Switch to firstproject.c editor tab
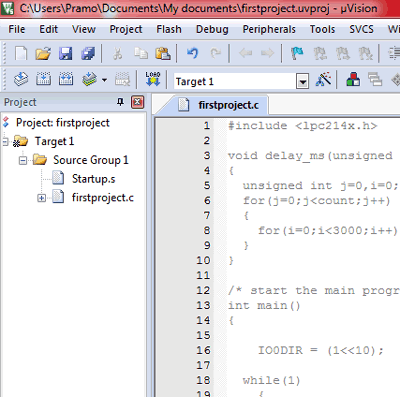 (220, 105)
